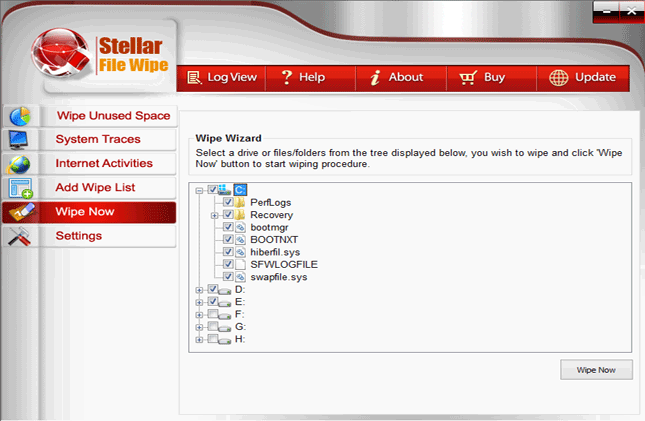The height and width of the screenshot is (421, 645).
Task: Click the G: drive disk icon
Action: coord(225,328)
